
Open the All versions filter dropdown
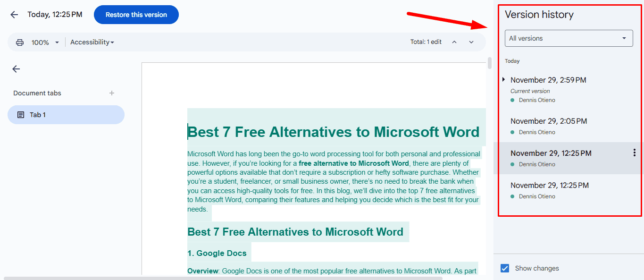(x=569, y=38)
